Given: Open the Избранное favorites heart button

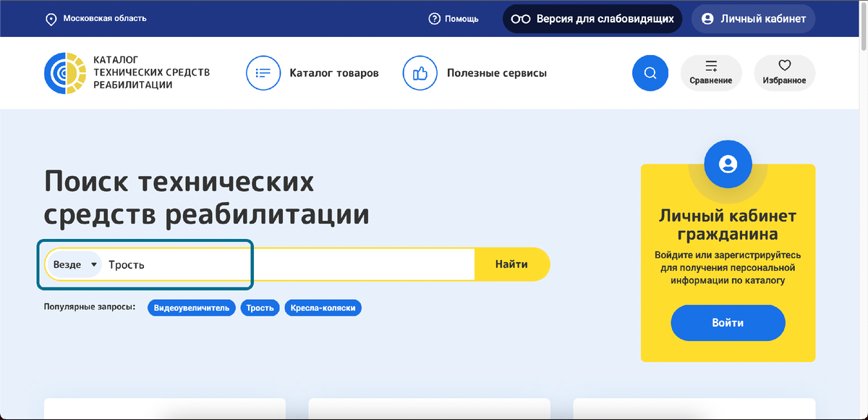Looking at the screenshot, I should click(785, 73).
